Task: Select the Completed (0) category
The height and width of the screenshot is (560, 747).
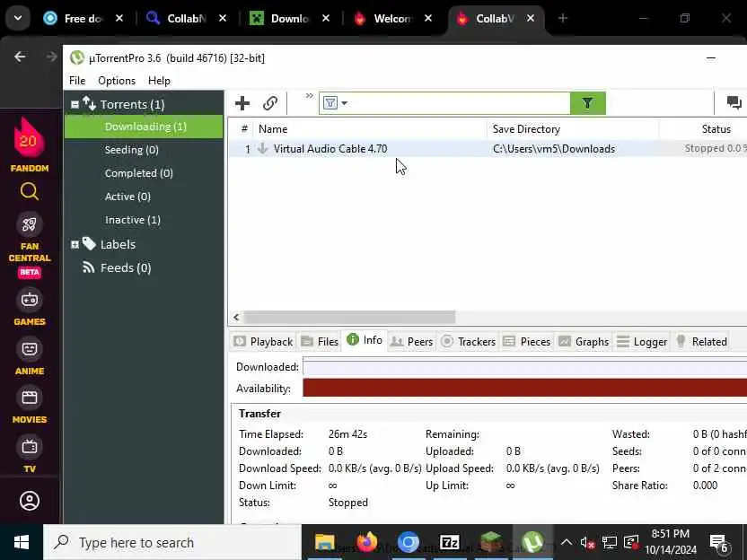Action: click(x=139, y=173)
